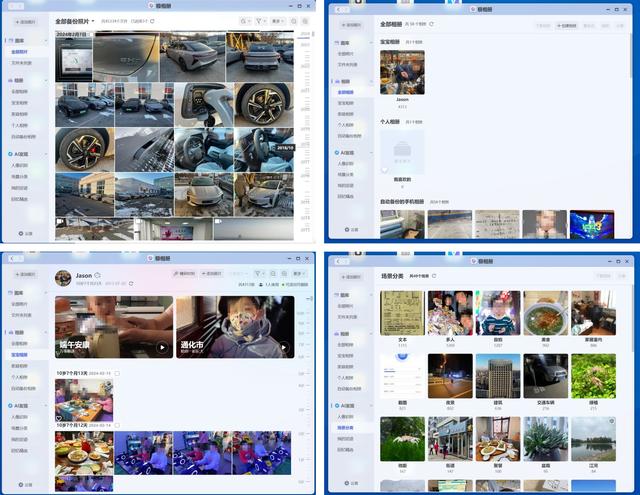Open the 全部备份照片 title dropdown
Viewport: 640px width, 495px height.
[93, 21]
